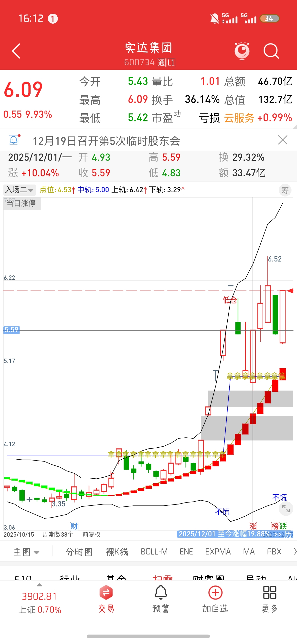Screen dimensions: 297x644
Task: Select the MA indicator
Action: point(249,552)
